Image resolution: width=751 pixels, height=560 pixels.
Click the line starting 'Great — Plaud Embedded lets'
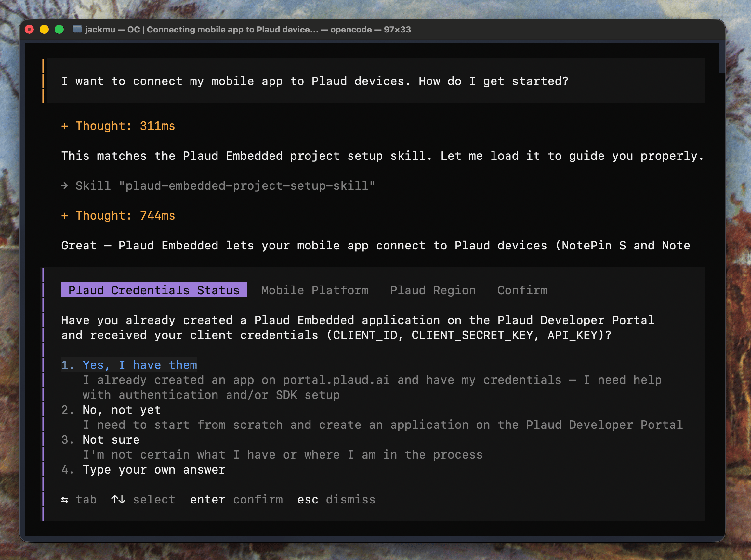[375, 245]
